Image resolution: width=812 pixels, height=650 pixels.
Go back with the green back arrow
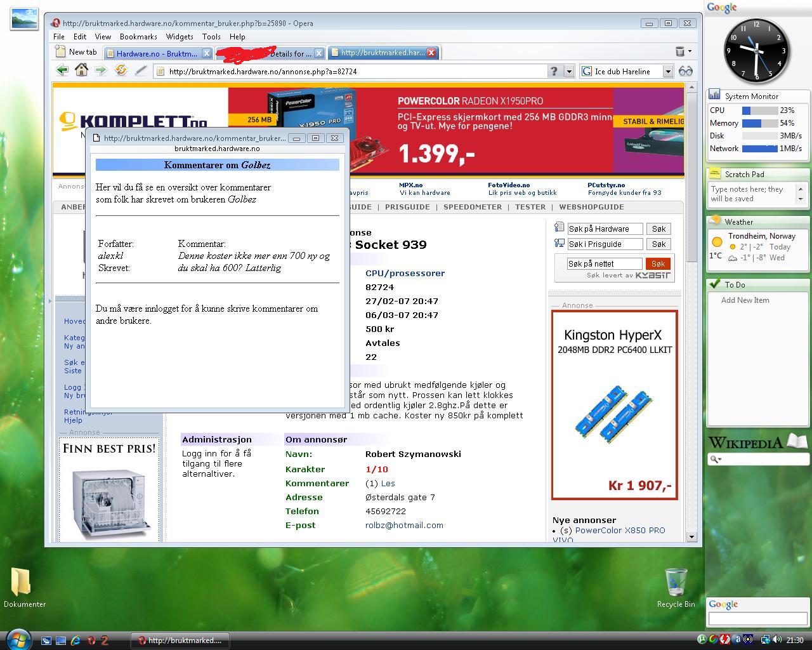coord(62,70)
